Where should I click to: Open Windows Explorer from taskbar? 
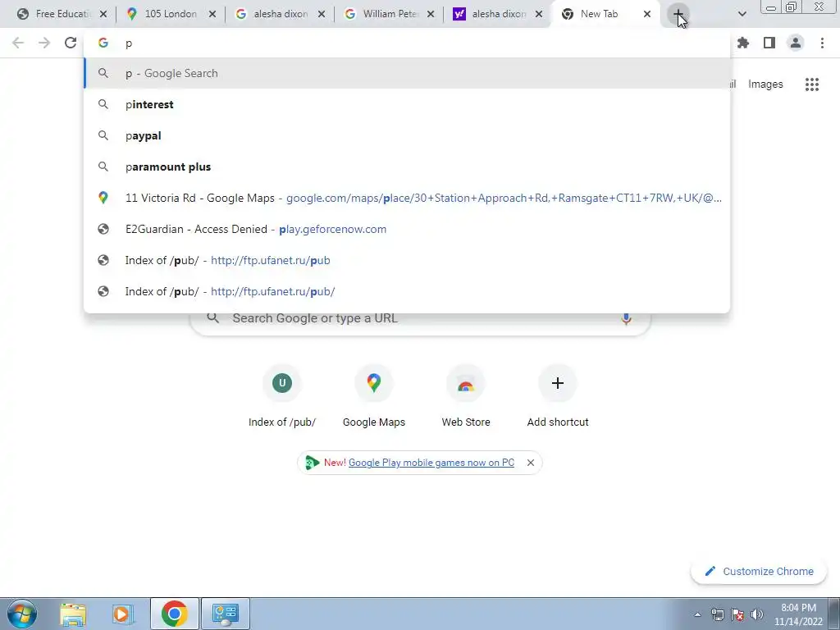(x=73, y=614)
